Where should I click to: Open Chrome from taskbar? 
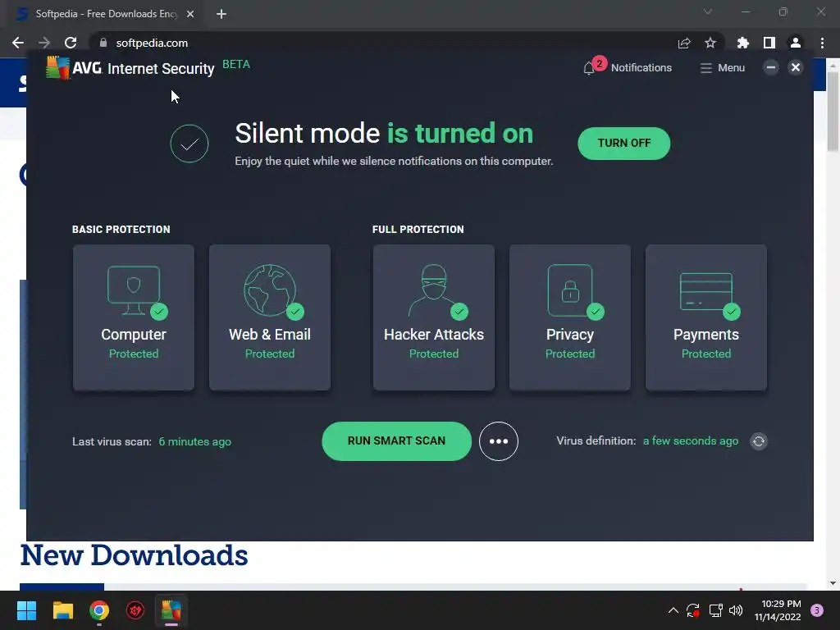[x=99, y=610]
